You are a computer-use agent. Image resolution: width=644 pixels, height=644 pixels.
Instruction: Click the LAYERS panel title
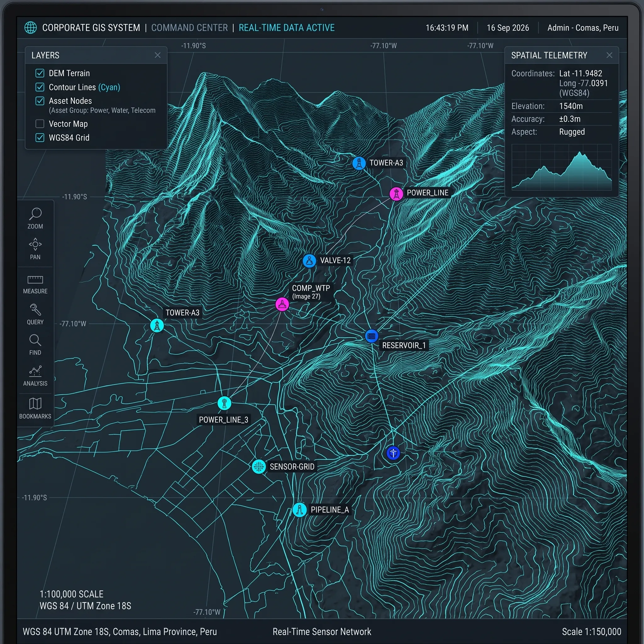[x=45, y=55]
